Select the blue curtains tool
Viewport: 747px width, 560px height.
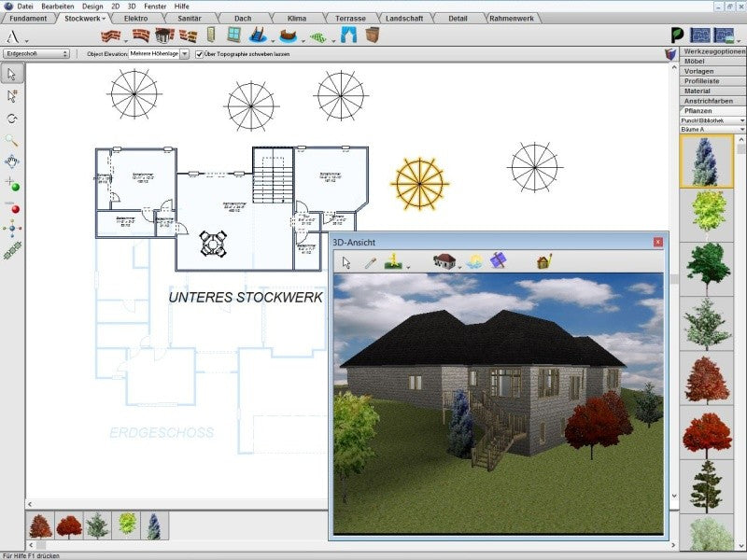pyautogui.click(x=348, y=35)
